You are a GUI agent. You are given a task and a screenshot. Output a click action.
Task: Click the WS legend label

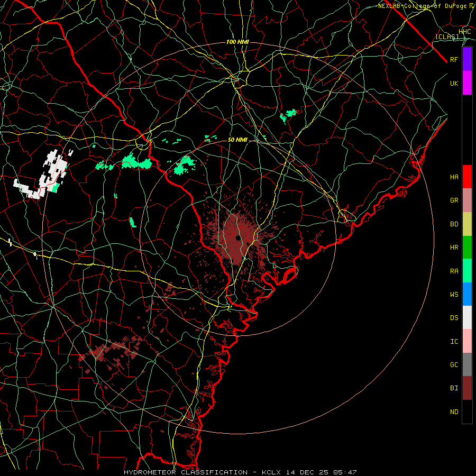coord(454,294)
